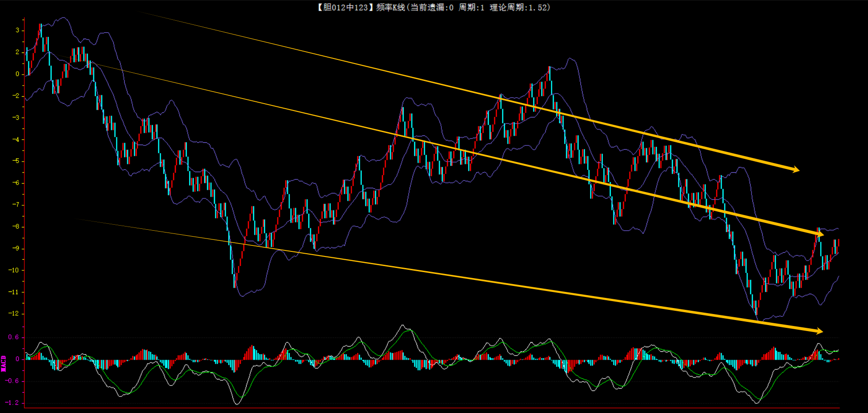This screenshot has width=868, height=413.
Task: Click the deepest MACD trough near -1.2
Action: (x=237, y=403)
